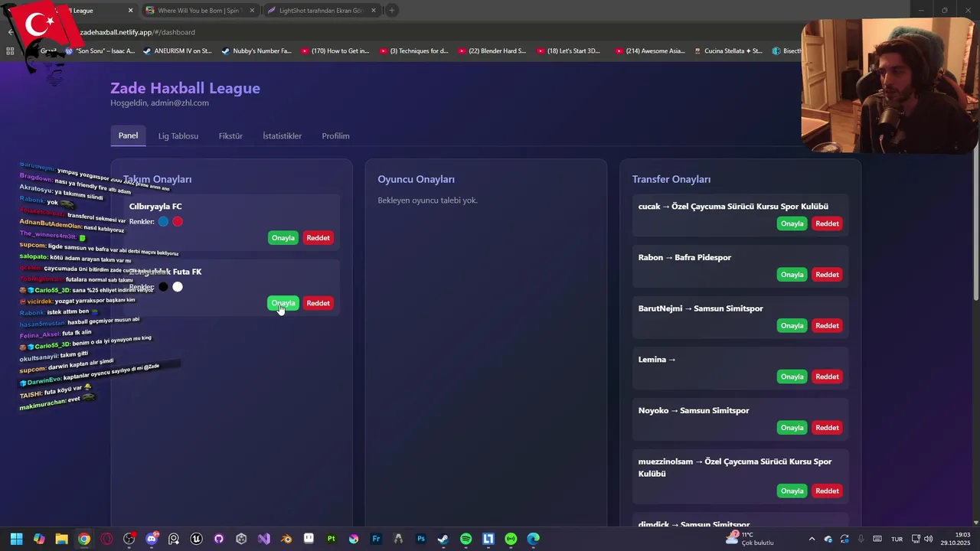Open Unreal Engine taskbar icon

pos(197,539)
